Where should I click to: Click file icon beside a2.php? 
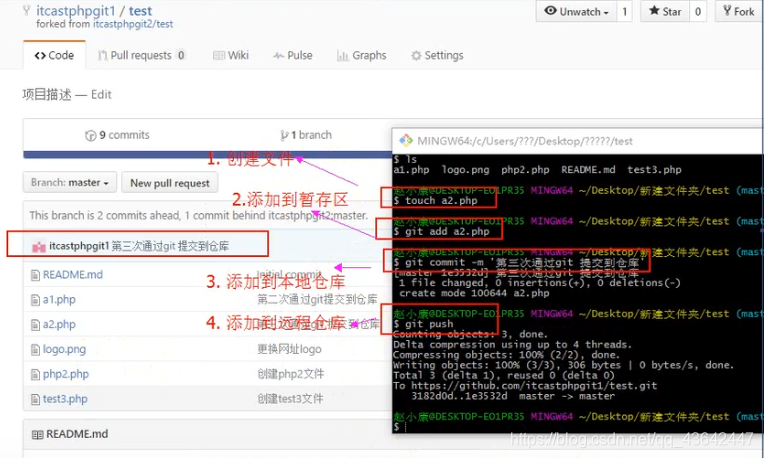[x=35, y=325]
